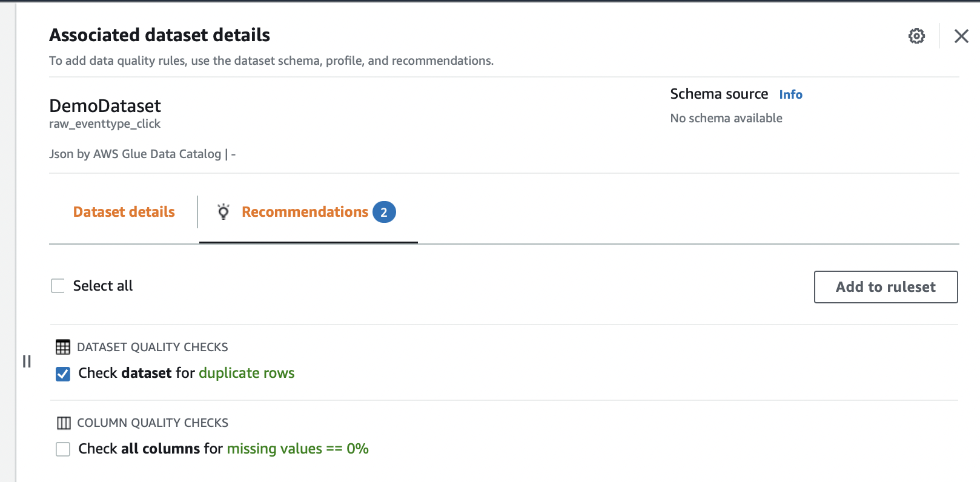Tick the Select all checkbox
This screenshot has width=980, height=482.
coord(58,286)
